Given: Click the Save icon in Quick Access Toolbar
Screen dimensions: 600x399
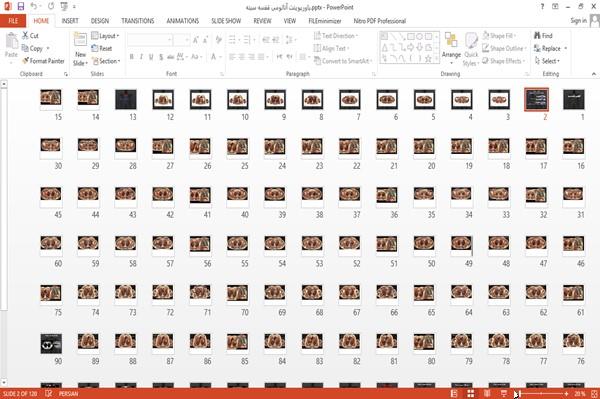Looking at the screenshot, I should 21,7.
